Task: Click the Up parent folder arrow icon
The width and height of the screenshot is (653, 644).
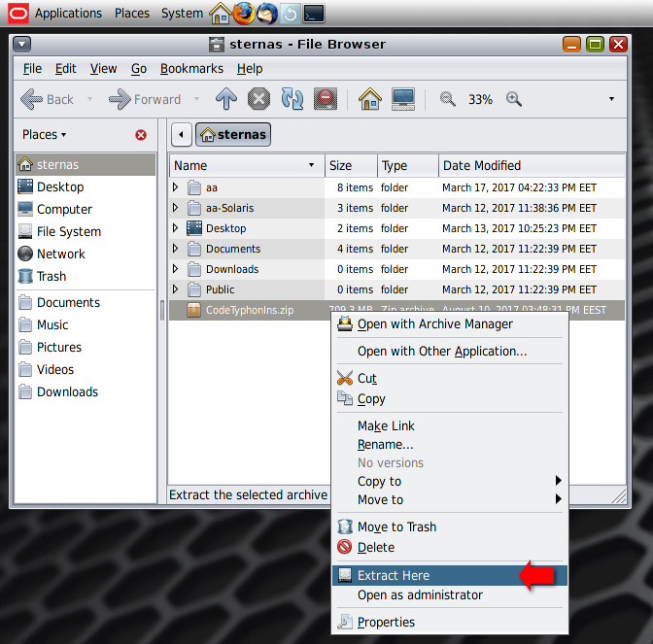Action: tap(226, 99)
